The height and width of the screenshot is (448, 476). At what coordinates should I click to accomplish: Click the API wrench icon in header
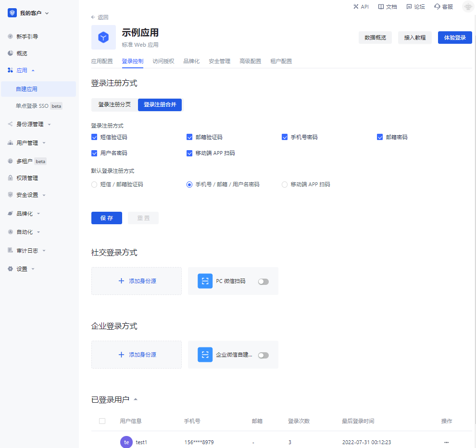point(356,7)
